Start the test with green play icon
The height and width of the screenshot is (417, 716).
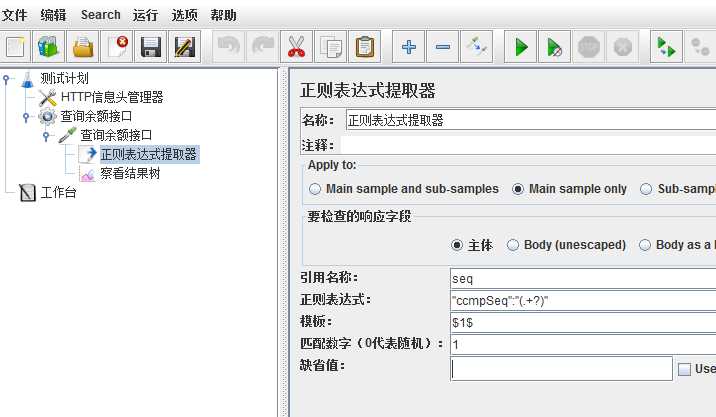[521, 47]
